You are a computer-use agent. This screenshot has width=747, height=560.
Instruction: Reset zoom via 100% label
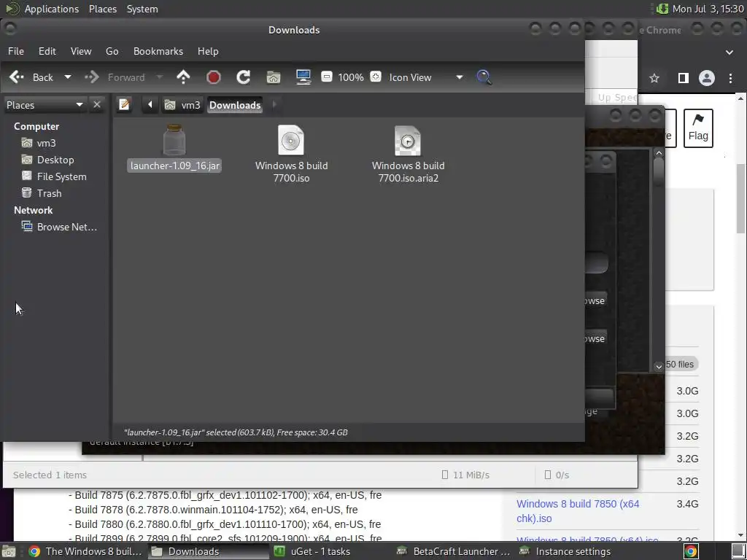coord(351,77)
